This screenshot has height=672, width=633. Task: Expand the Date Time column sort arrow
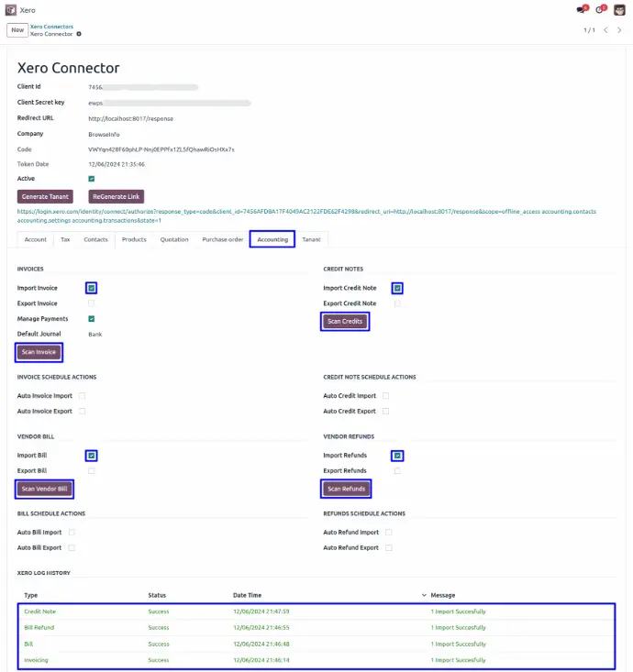coord(424,595)
